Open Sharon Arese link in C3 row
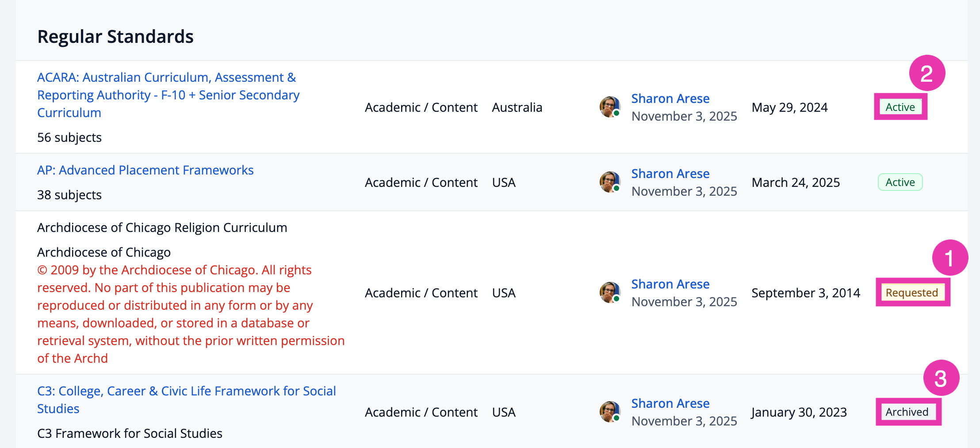This screenshot has height=448, width=980. pos(670,403)
